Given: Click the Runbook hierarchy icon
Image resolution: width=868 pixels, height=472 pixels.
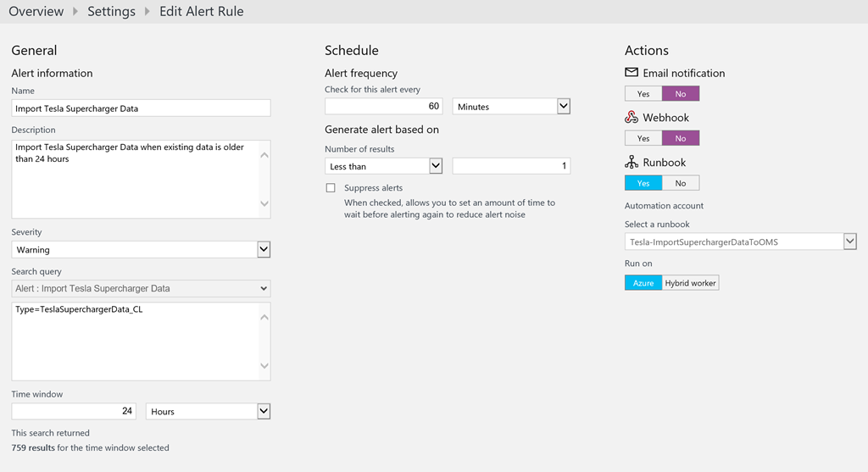Looking at the screenshot, I should pos(632,163).
